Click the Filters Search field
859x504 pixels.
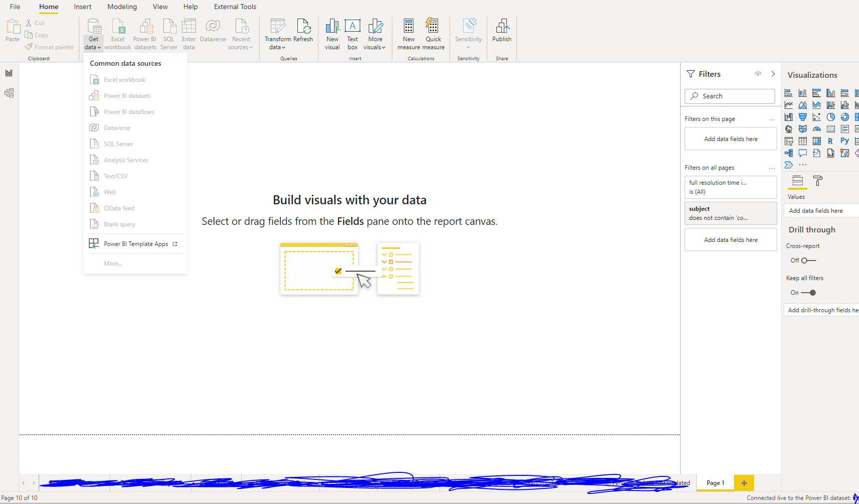(729, 96)
